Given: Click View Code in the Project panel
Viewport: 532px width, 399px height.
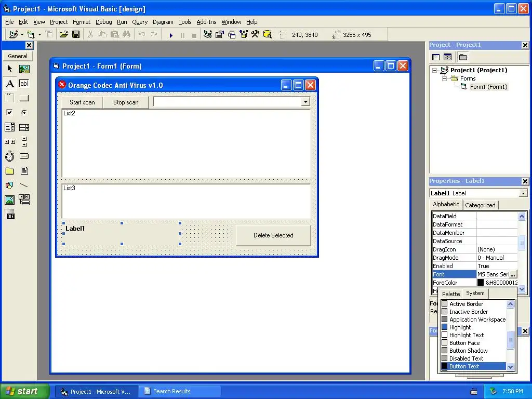Looking at the screenshot, I should (436, 57).
